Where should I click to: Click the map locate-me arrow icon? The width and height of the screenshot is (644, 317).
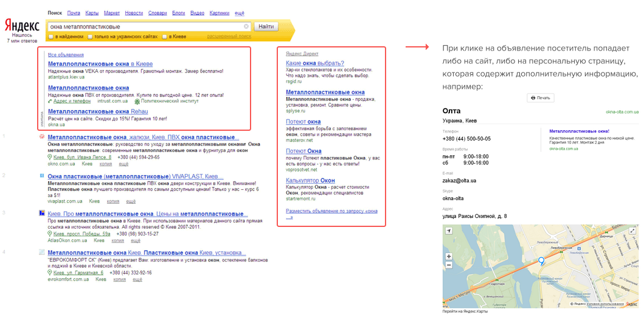[x=449, y=231]
